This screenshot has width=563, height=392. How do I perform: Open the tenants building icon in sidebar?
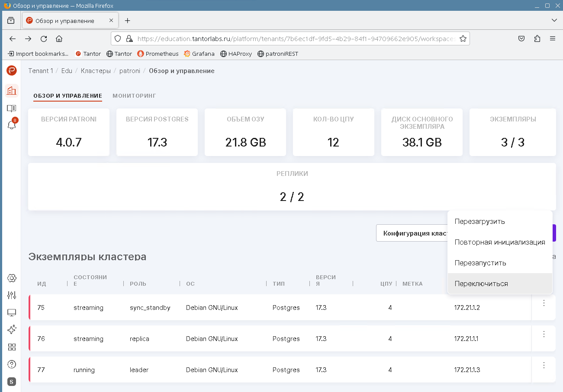(12, 91)
